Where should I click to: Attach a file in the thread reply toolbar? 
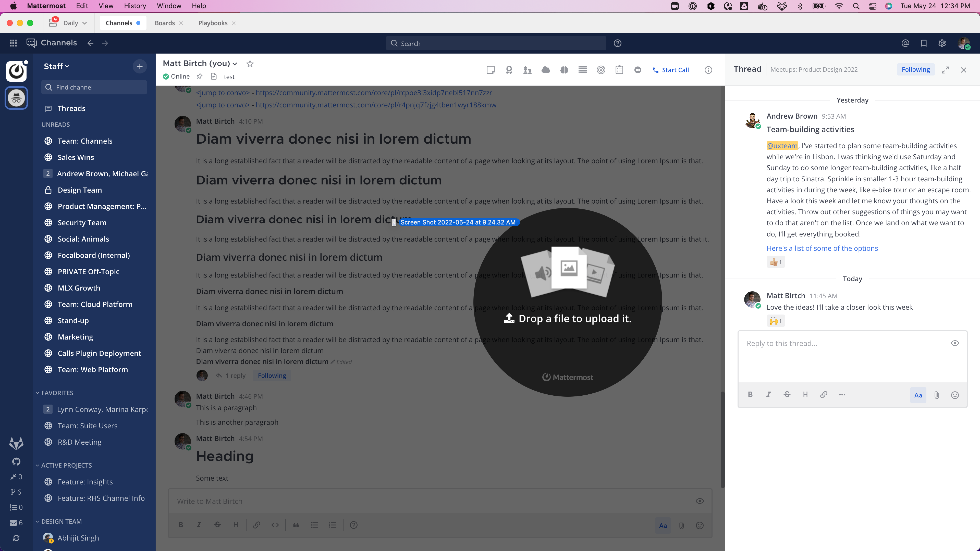tap(937, 395)
